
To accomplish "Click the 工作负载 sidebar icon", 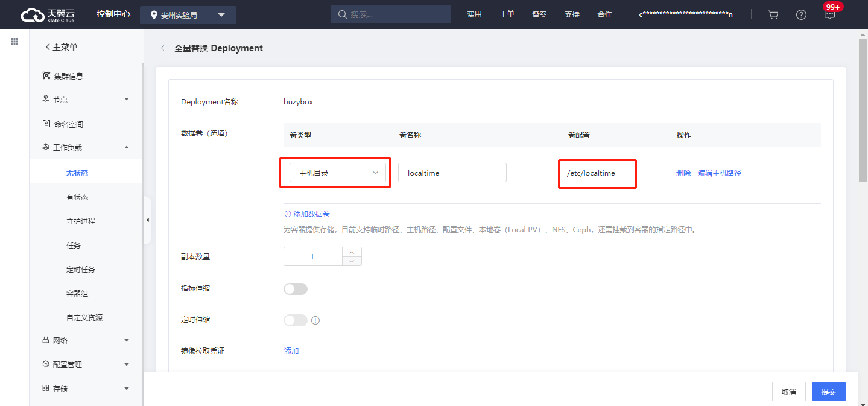I will coord(46,147).
